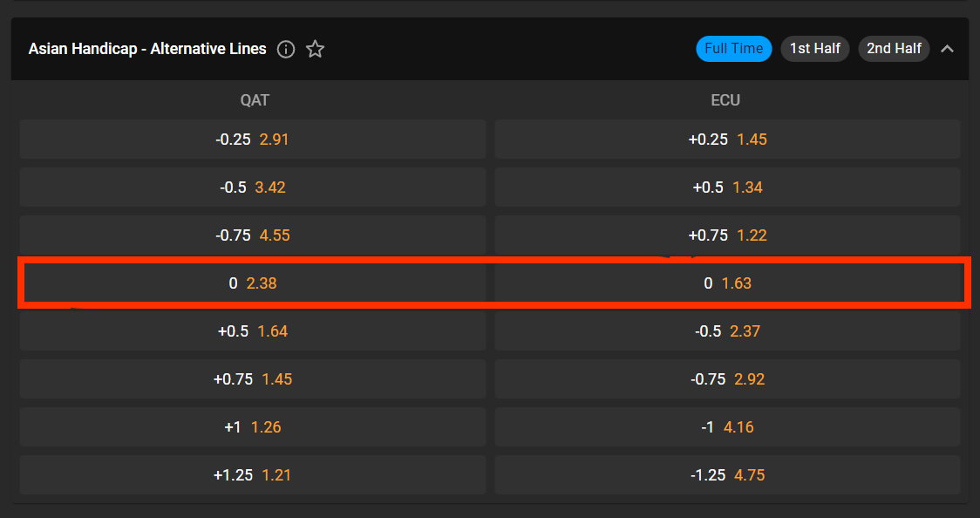Choose QAT -0.75 at 4.55
Screen dimensions: 980x518
[253, 235]
